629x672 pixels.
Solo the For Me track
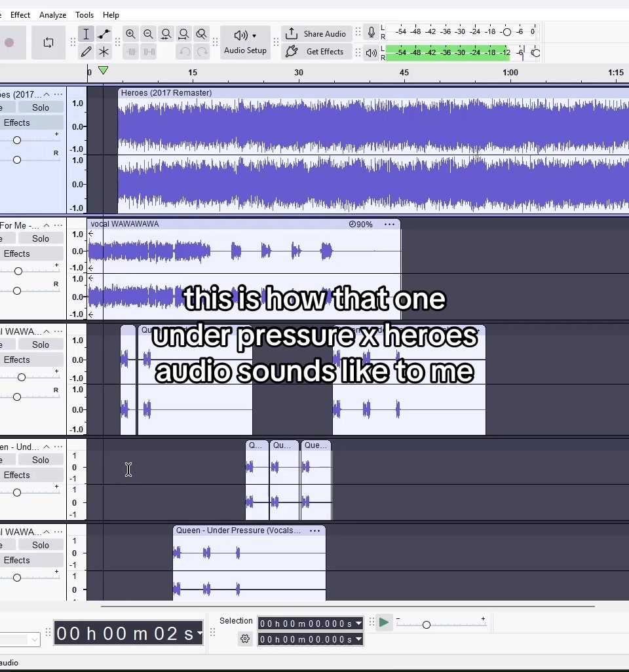pyautogui.click(x=41, y=238)
